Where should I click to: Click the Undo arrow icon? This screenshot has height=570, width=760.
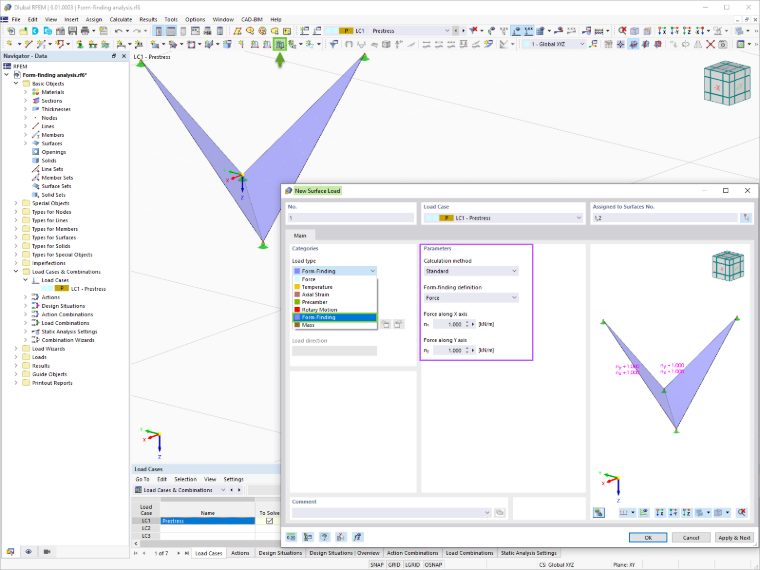pos(118,31)
